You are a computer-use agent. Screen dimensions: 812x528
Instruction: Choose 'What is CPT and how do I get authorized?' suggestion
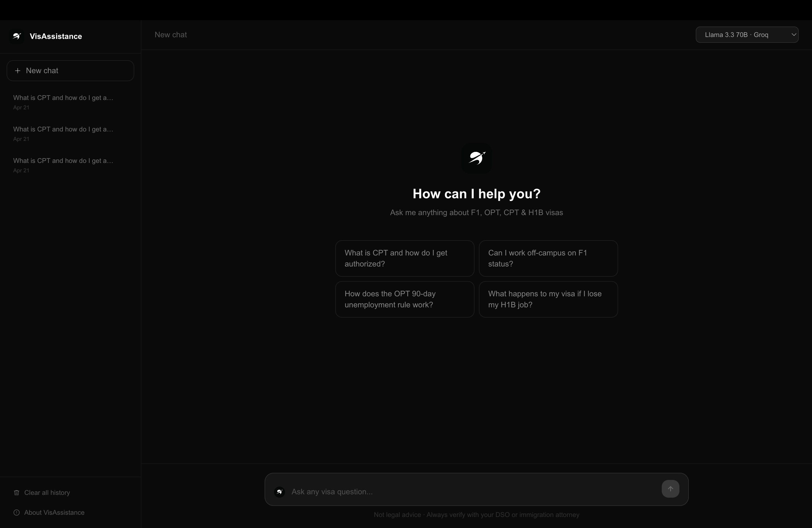[x=405, y=258]
